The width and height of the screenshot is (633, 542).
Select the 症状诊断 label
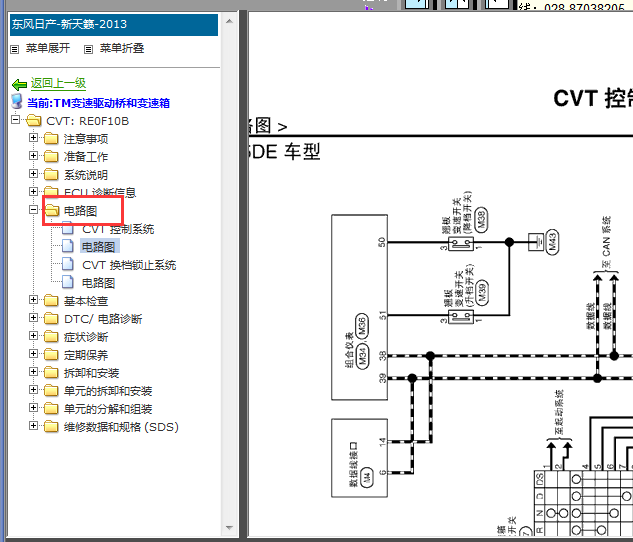(x=86, y=337)
